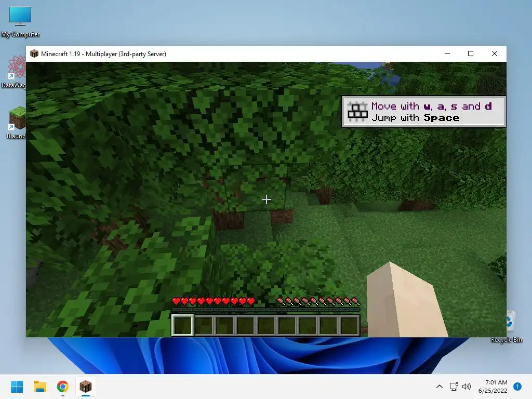532x399 pixels.
Task: Close the Minecraft window
Action: click(x=495, y=54)
